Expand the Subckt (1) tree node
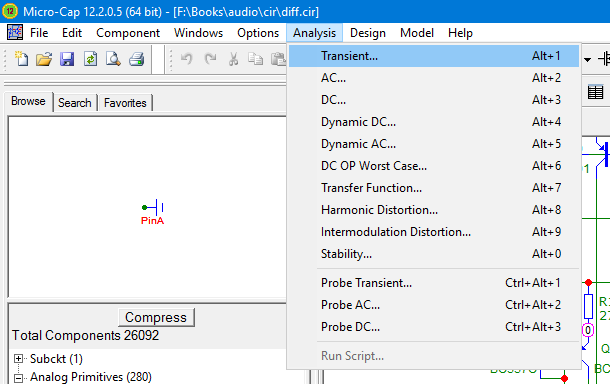Viewport: 610px width, 384px height. pyautogui.click(x=18, y=358)
